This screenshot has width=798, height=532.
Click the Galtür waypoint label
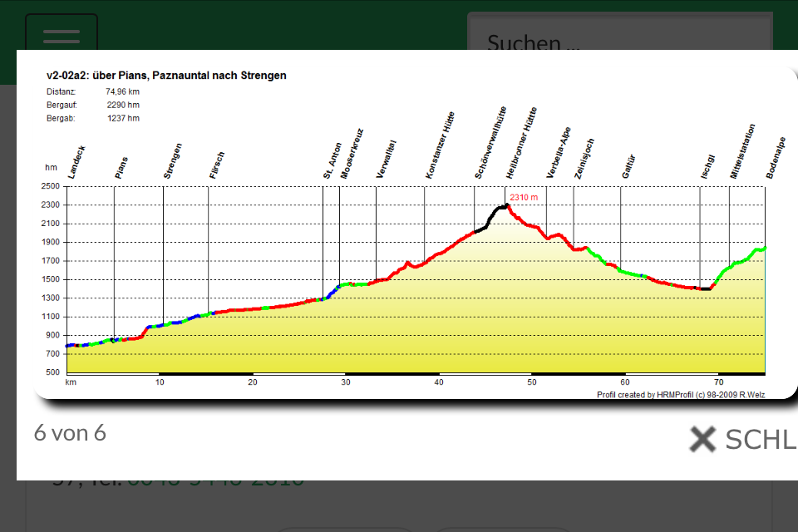pyautogui.click(x=628, y=166)
